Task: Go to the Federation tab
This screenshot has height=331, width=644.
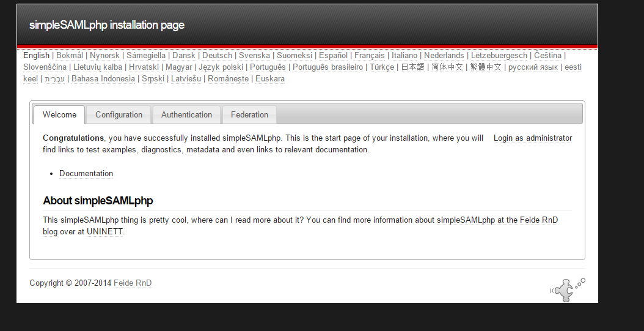Action: (249, 115)
